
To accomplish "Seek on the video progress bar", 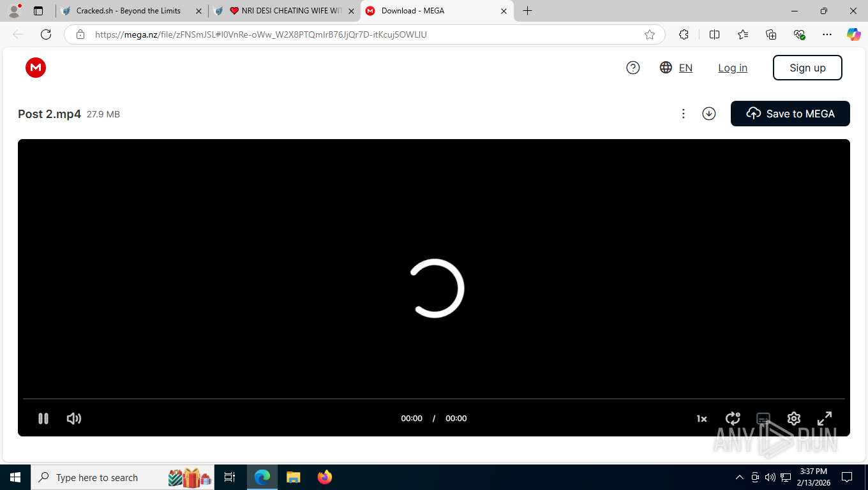I will pos(434,399).
